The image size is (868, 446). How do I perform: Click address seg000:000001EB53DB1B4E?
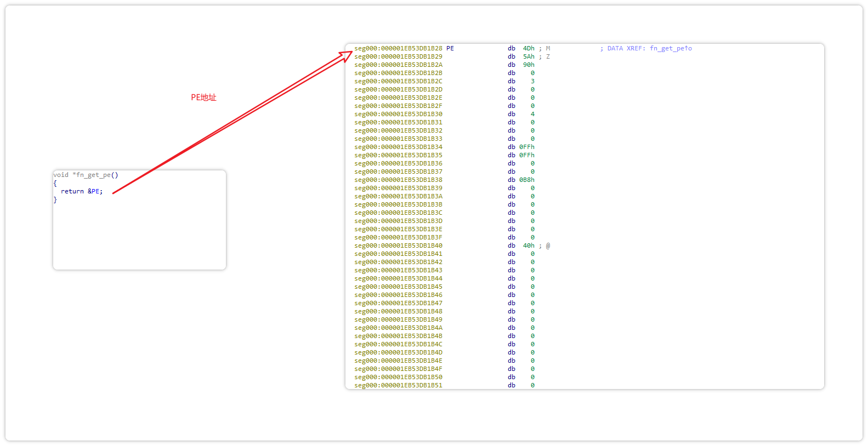398,361
